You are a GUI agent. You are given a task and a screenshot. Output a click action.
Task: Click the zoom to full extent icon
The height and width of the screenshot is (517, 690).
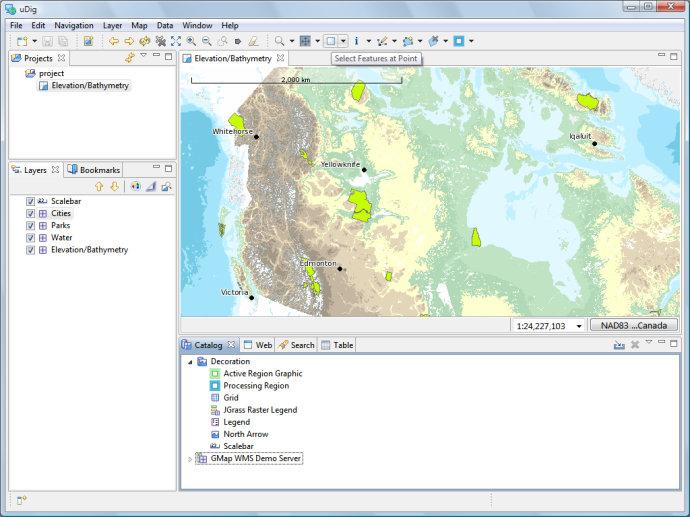pyautogui.click(x=176, y=41)
